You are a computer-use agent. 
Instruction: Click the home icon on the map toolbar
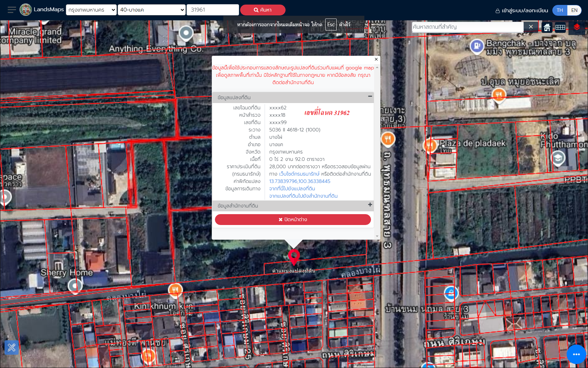[x=547, y=27]
